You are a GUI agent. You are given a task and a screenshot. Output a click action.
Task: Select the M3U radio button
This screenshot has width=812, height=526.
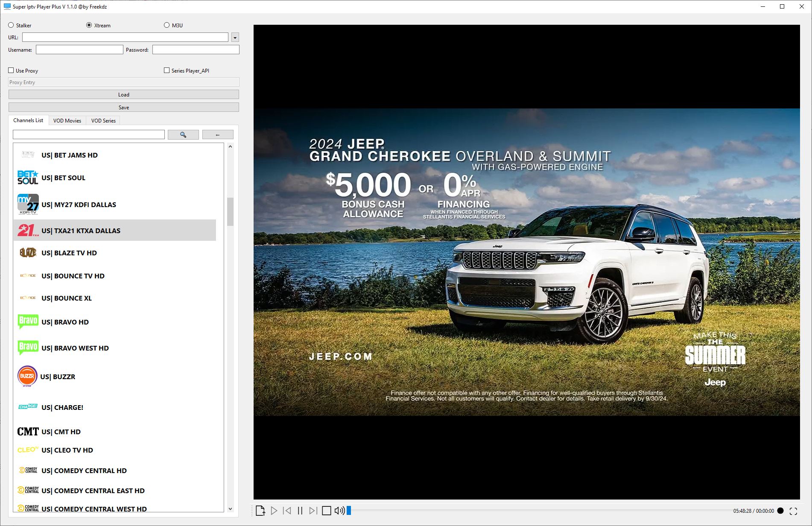pos(166,25)
